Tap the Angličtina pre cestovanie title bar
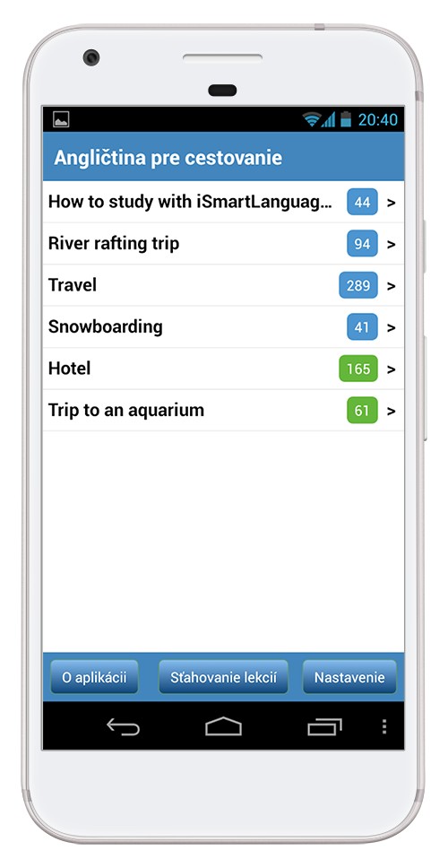 (x=223, y=157)
